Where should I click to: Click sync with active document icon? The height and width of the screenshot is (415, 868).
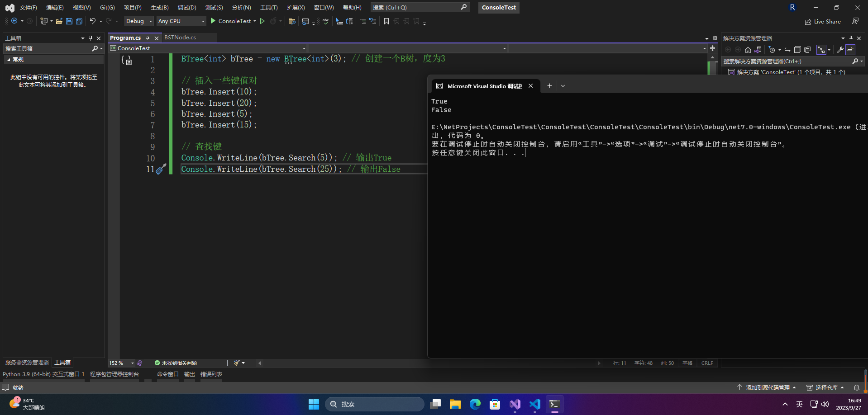coord(787,50)
